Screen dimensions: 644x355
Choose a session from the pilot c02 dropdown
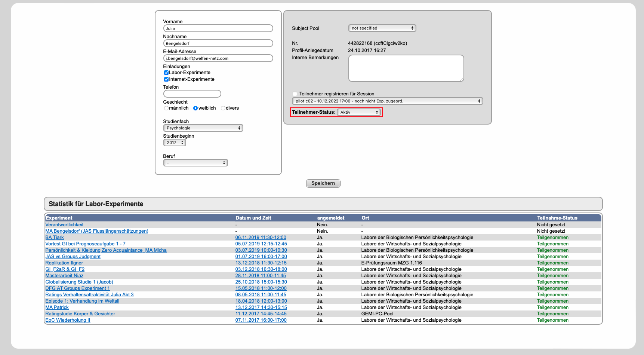387,101
